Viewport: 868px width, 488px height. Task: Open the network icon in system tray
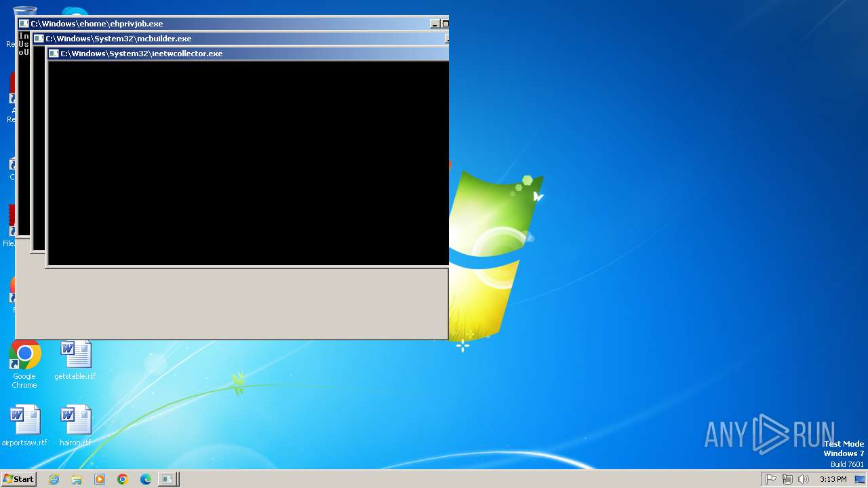point(787,479)
